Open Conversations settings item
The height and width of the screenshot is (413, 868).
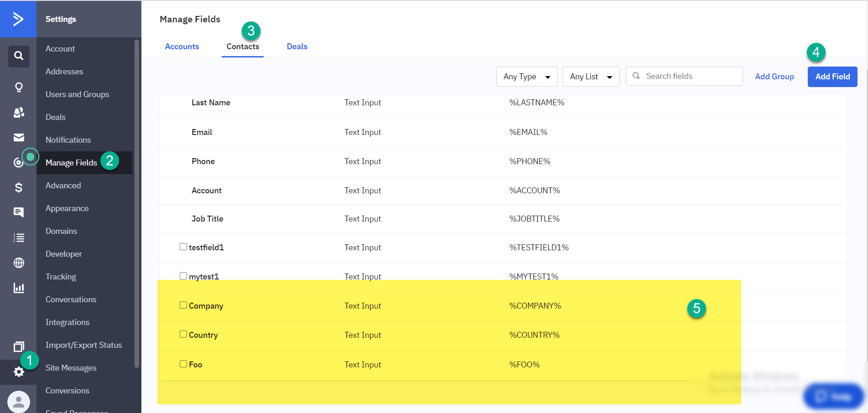tap(71, 299)
